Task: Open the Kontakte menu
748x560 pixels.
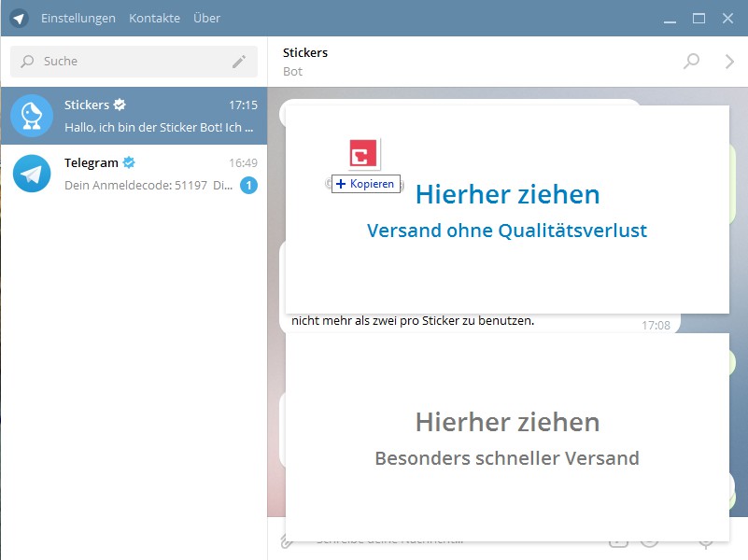Action: pos(154,19)
